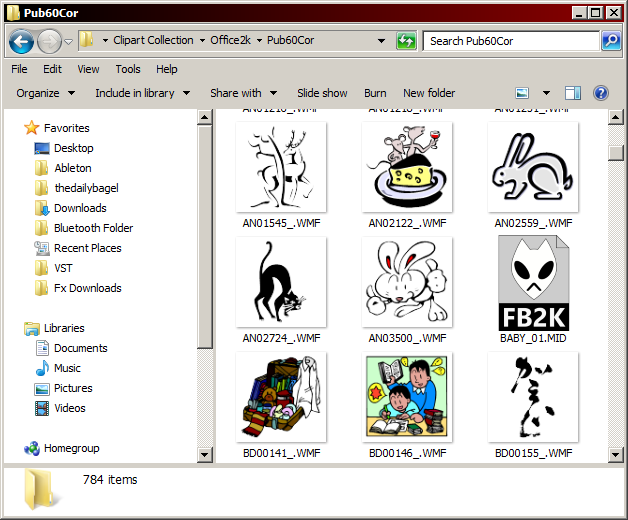Click the greyed Forward arrow button
Screen dimensions: 628x520
pyautogui.click(x=49, y=41)
